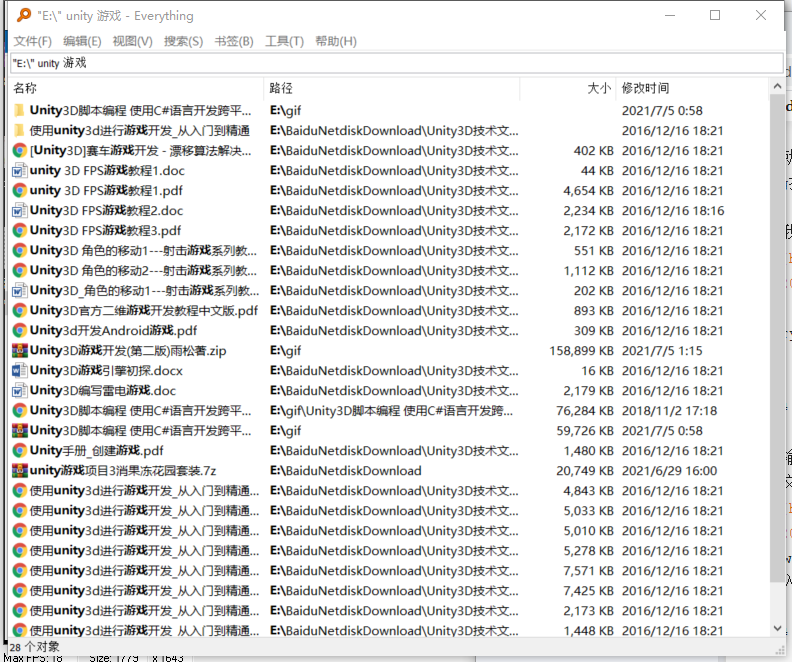Click the Everything magnifier app icon

24,15
